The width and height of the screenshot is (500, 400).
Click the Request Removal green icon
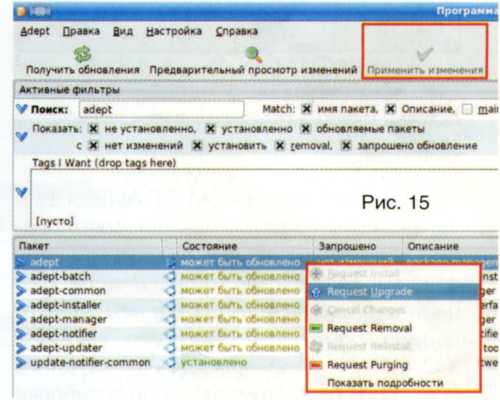tap(316, 328)
